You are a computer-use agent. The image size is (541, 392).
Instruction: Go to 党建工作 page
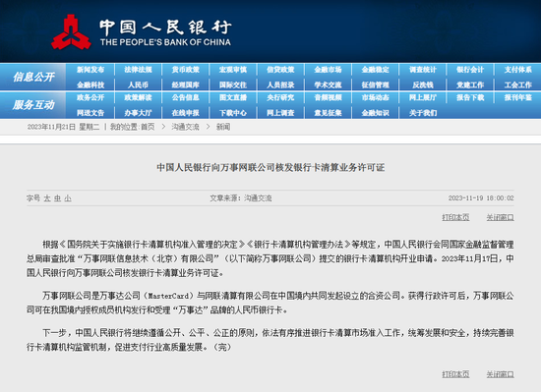coord(470,84)
